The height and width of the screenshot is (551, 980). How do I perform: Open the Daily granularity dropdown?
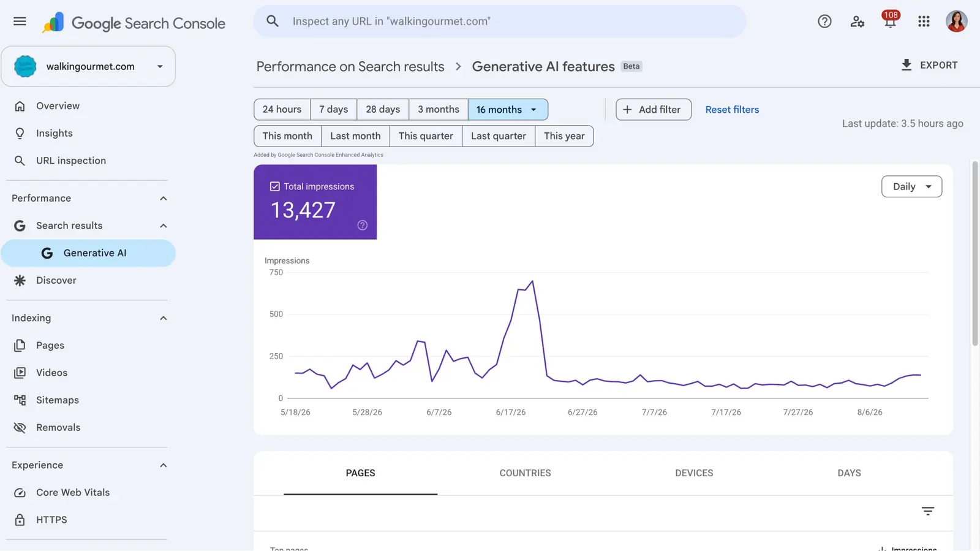click(x=911, y=187)
